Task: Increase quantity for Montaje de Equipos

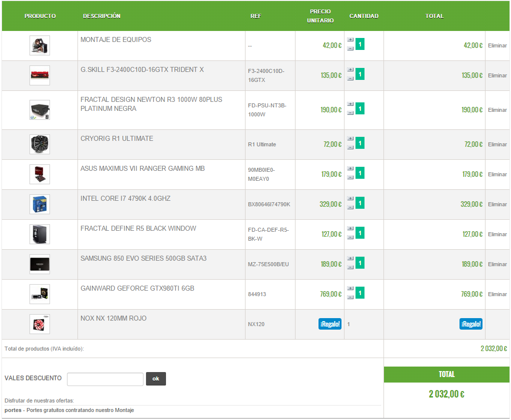Action: (x=350, y=40)
